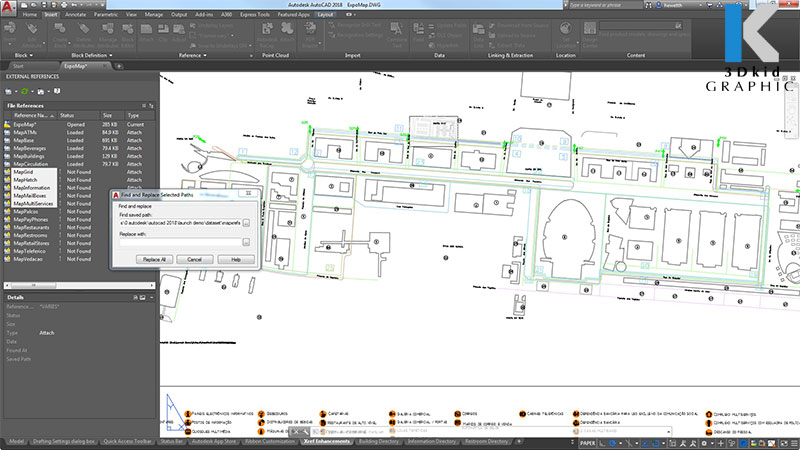Switch to the Building Directory layout tab

pos(379,440)
